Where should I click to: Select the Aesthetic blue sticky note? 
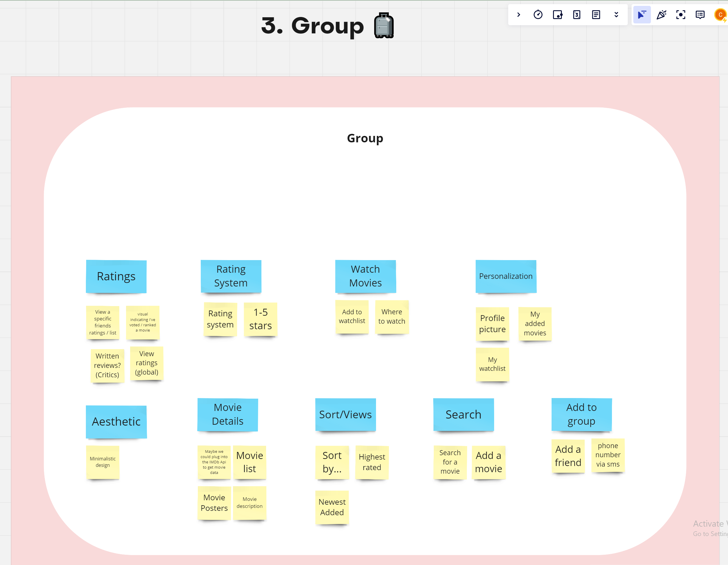[116, 421]
